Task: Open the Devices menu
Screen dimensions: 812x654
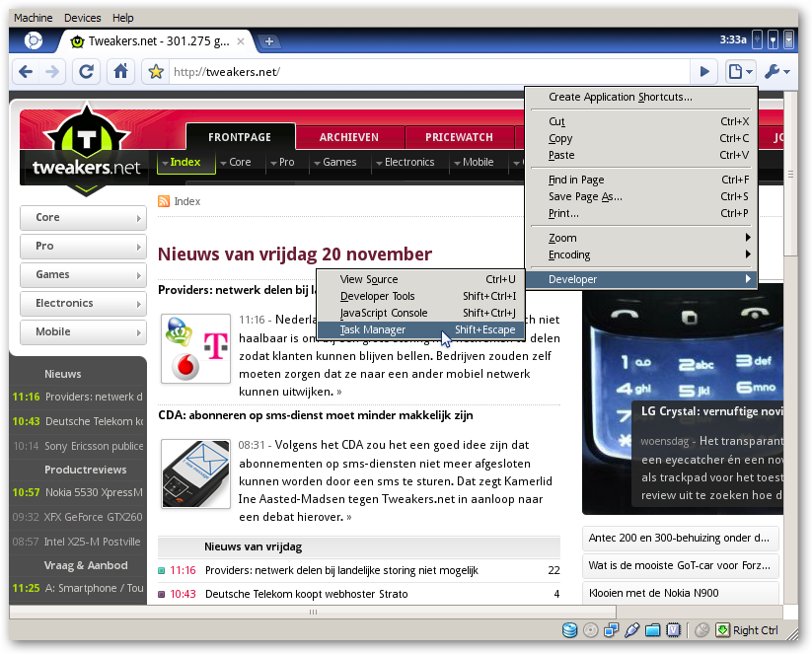Action: click(x=82, y=18)
